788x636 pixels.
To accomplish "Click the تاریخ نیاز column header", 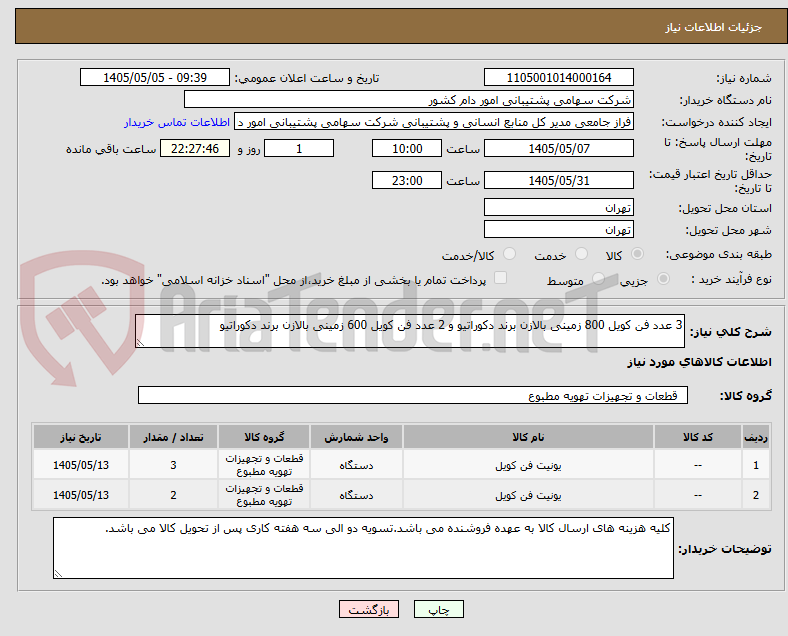I will click(80, 437).
